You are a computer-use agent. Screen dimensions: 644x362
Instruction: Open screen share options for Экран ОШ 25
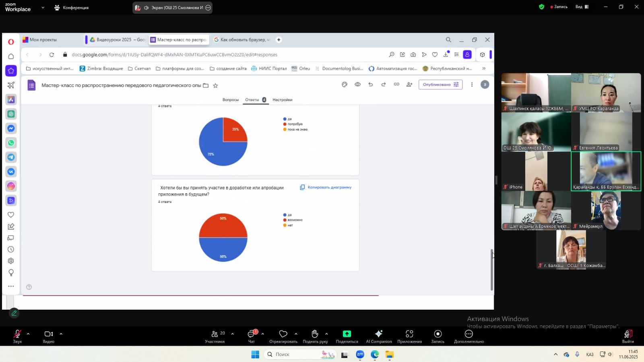(208, 8)
